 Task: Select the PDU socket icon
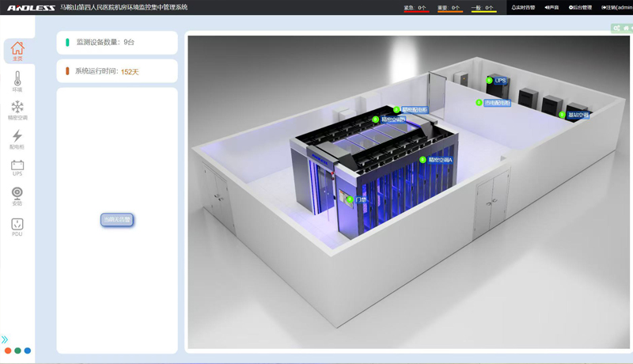click(x=17, y=226)
